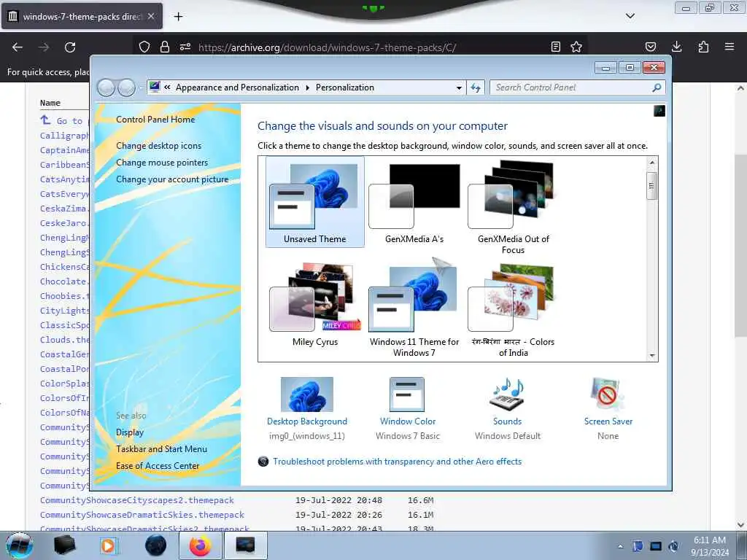Select the Unsaved Theme
747x560 pixels.
click(315, 202)
